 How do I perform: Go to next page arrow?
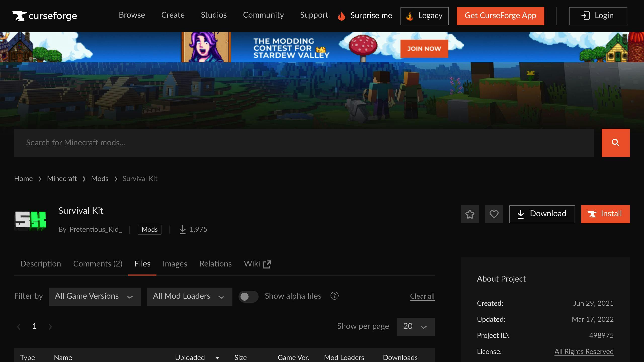coord(50,327)
